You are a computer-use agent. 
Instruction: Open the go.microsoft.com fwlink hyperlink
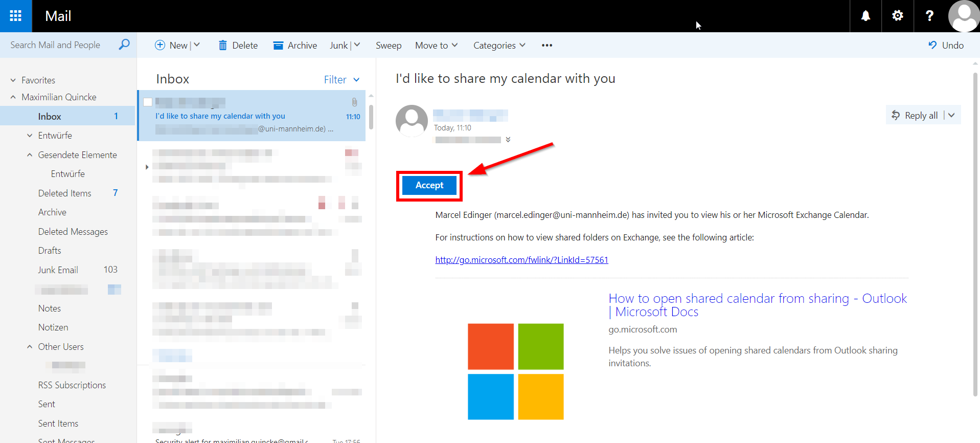tap(521, 260)
